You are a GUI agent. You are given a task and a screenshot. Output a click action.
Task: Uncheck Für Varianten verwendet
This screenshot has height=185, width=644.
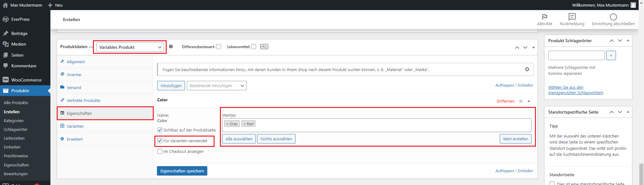click(160, 141)
